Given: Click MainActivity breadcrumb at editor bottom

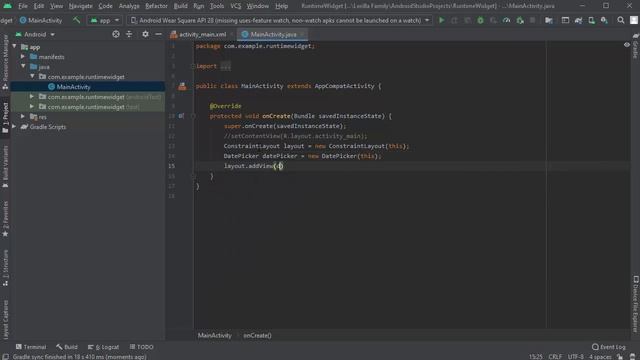Looking at the screenshot, I should pyautogui.click(x=215, y=336).
